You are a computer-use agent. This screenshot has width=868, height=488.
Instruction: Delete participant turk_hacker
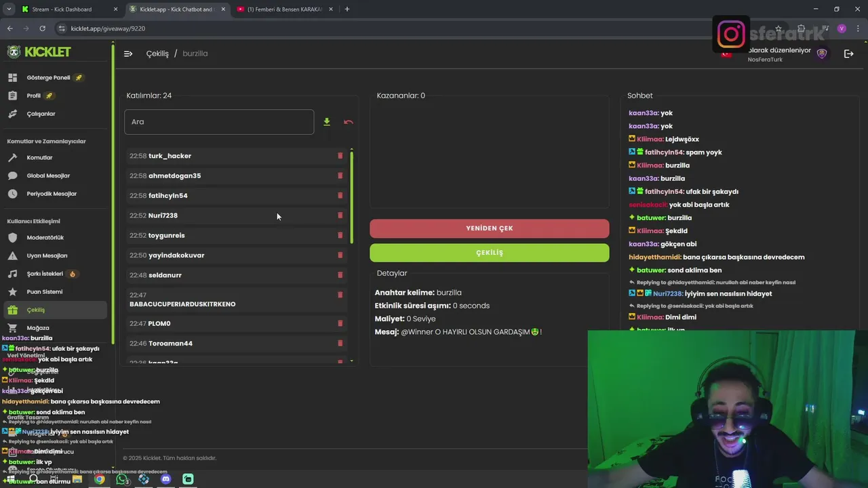coord(340,156)
